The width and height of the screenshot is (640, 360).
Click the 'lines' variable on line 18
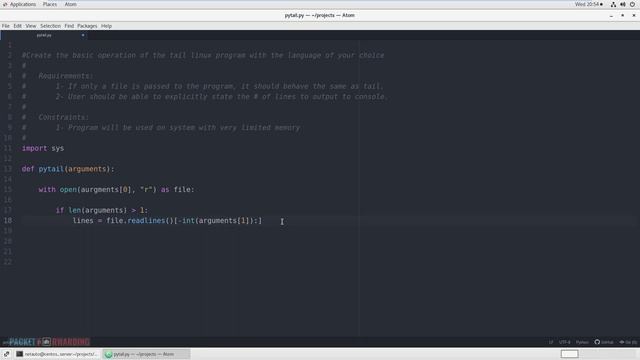[x=83, y=221]
